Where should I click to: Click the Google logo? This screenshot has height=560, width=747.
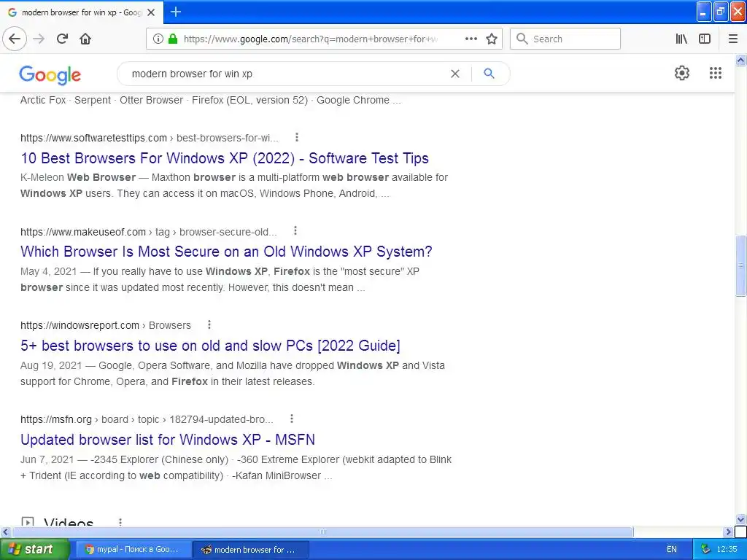pos(50,75)
